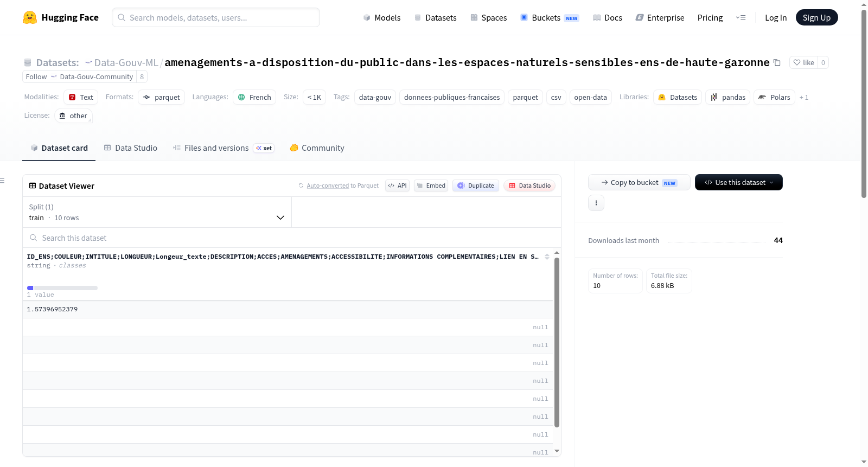This screenshot has height=467, width=868.
Task: Copy dataset name with the copy icon
Action: pyautogui.click(x=777, y=62)
